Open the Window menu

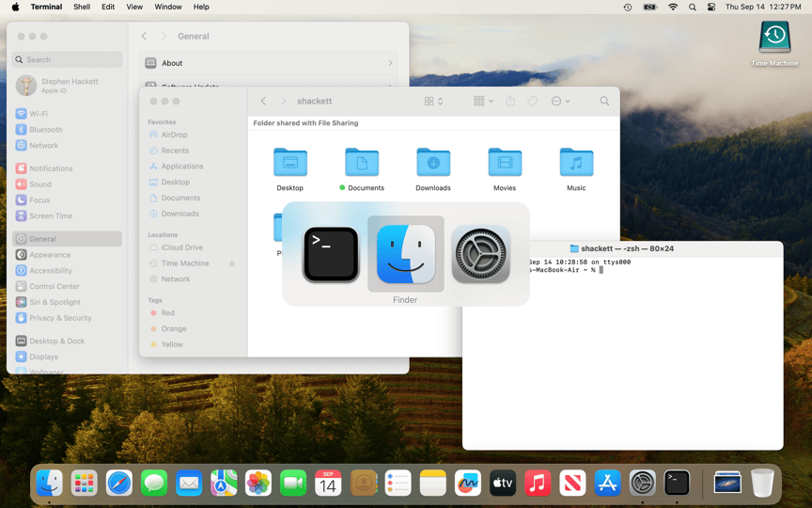click(168, 7)
